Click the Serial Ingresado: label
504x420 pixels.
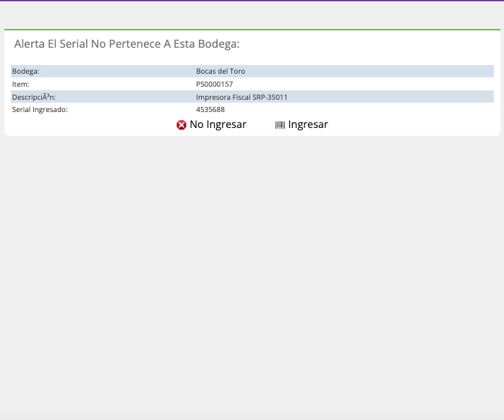(x=40, y=110)
